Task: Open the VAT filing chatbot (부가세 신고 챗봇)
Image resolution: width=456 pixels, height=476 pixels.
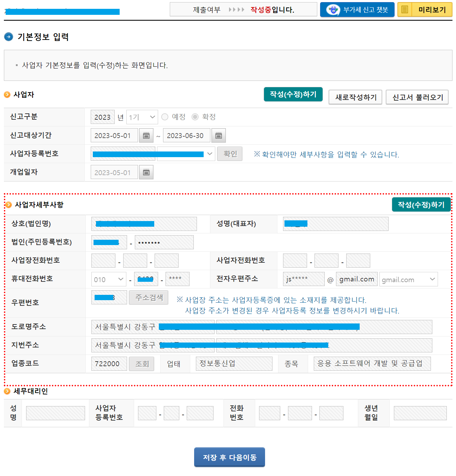Action: [357, 10]
